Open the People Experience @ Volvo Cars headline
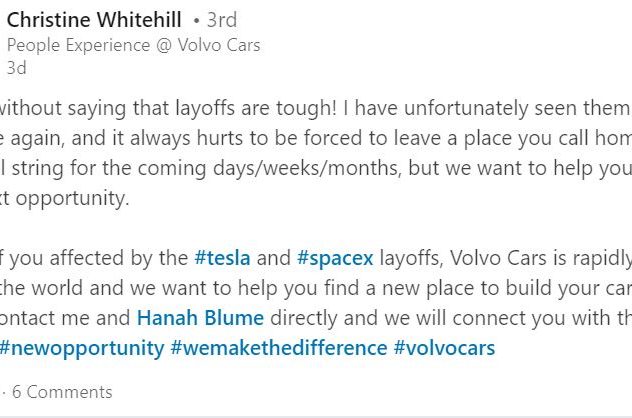Viewport: 632px width, 418px height. [x=133, y=45]
